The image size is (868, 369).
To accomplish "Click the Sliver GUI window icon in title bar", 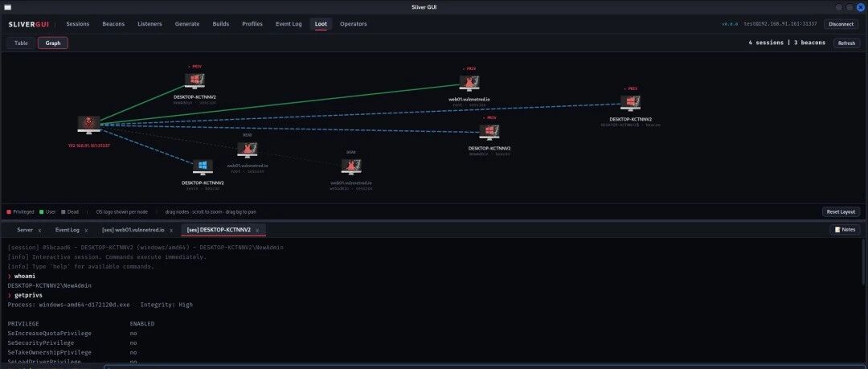I will pos(7,6).
